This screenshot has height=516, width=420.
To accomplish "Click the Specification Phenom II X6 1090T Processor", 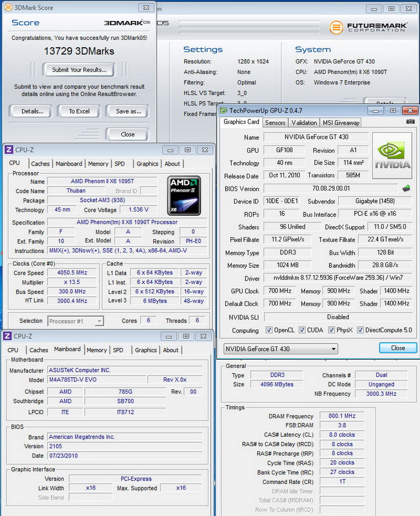I will [x=127, y=222].
